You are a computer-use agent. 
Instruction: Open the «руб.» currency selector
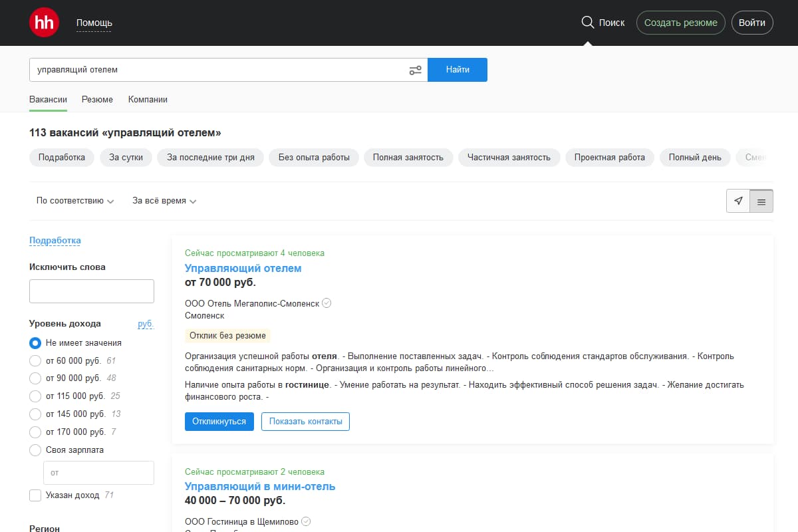pos(144,324)
